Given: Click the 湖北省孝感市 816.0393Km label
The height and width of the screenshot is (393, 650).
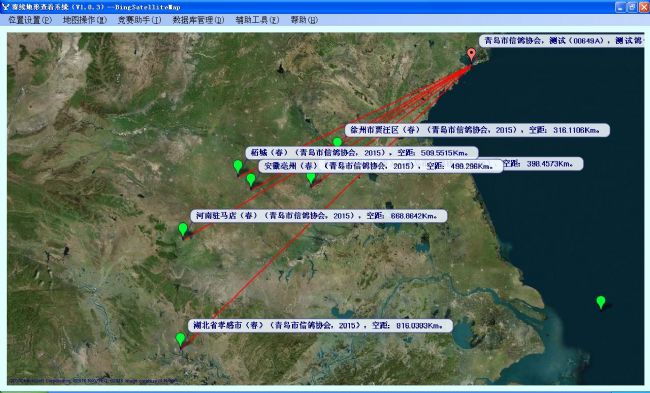Looking at the screenshot, I should pyautogui.click(x=320, y=325).
